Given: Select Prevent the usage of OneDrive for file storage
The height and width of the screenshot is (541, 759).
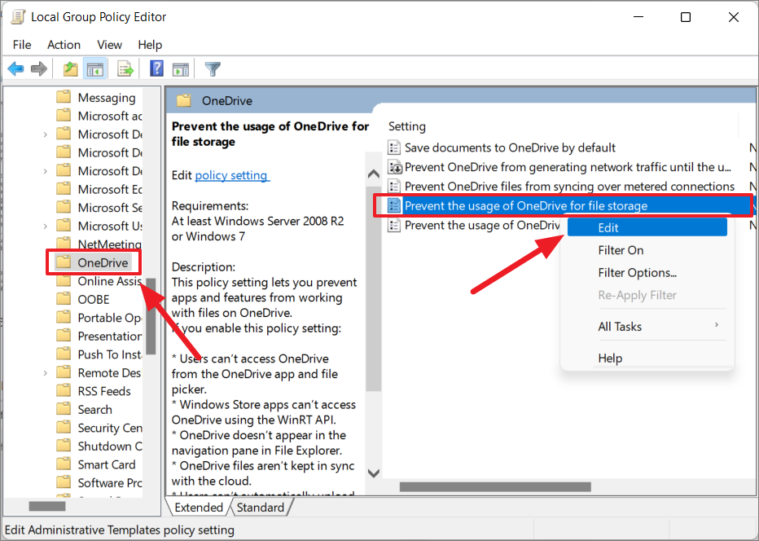Looking at the screenshot, I should coord(526,206).
